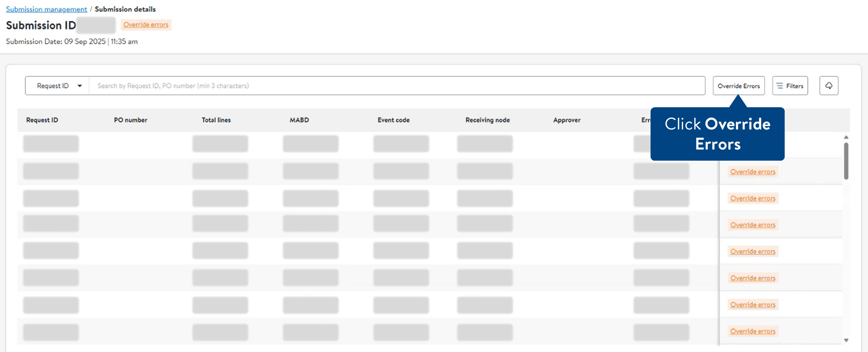Click the Receiving node column header
Image resolution: width=868 pixels, height=352 pixels.
point(487,120)
